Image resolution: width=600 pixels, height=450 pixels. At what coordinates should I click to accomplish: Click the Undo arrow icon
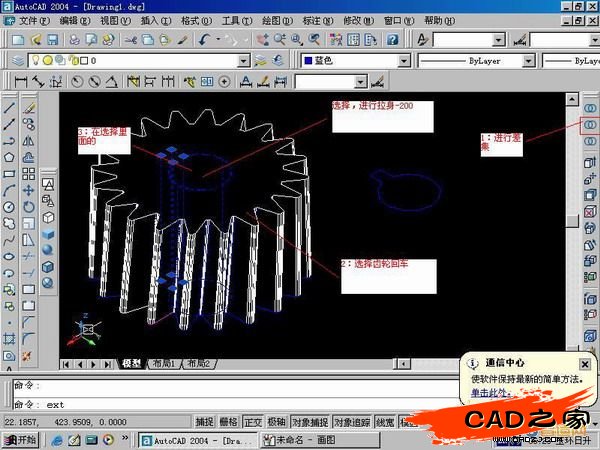[x=206, y=39]
